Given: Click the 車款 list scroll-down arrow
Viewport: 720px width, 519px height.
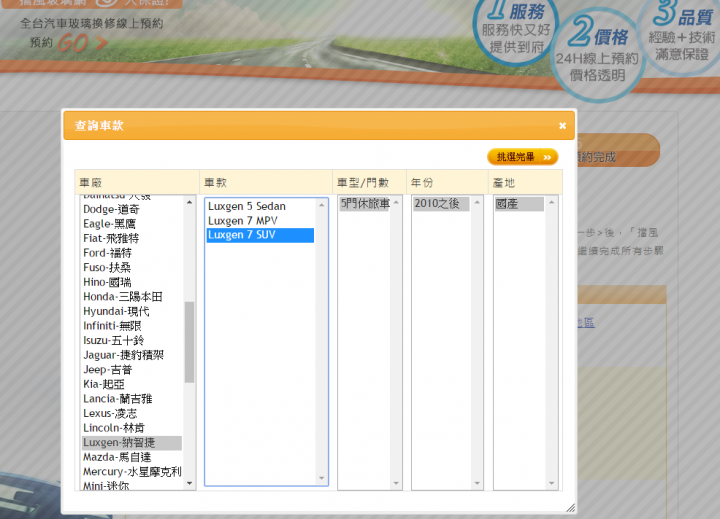Looking at the screenshot, I should pos(321,478).
